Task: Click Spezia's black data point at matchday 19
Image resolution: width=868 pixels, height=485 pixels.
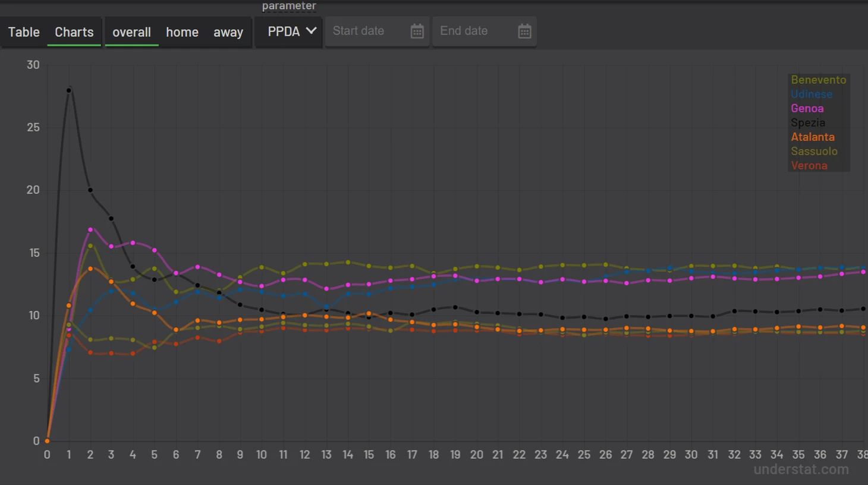Action: point(455,307)
